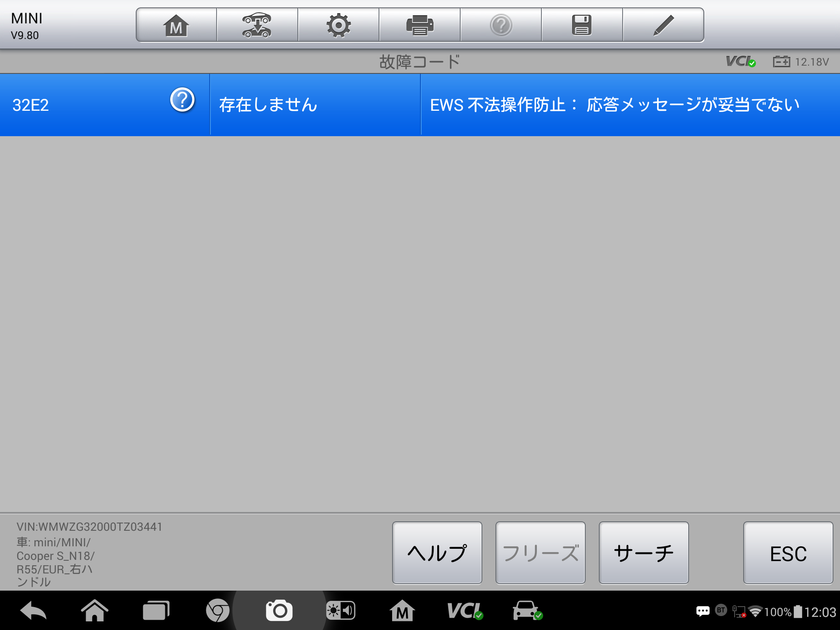Take screenshot with camera icon
This screenshot has width=840, height=630.
tap(279, 611)
